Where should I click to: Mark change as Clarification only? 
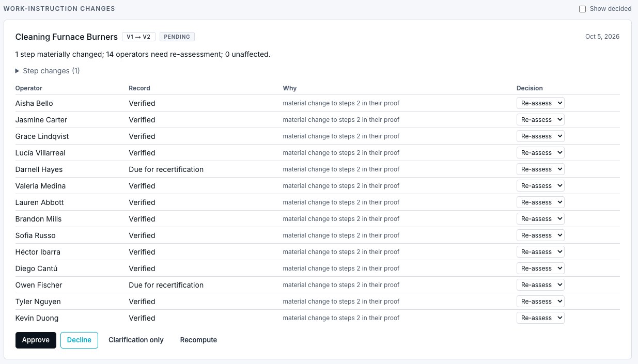136,340
